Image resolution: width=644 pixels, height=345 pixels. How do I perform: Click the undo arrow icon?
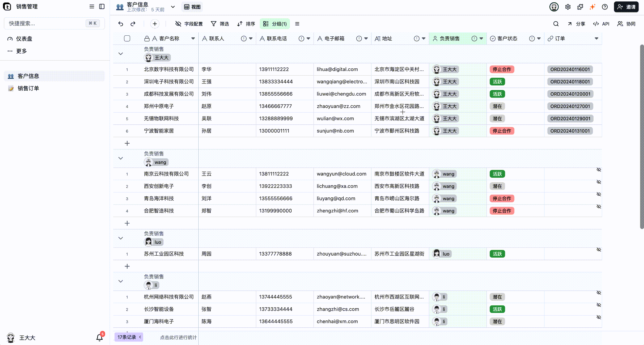coord(121,24)
